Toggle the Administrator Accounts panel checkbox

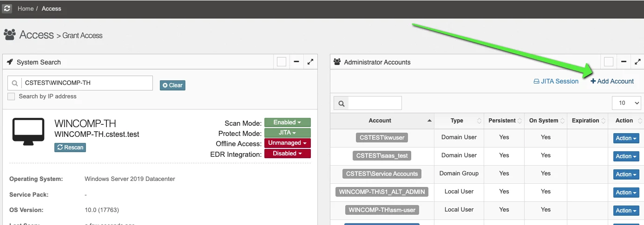pyautogui.click(x=609, y=62)
